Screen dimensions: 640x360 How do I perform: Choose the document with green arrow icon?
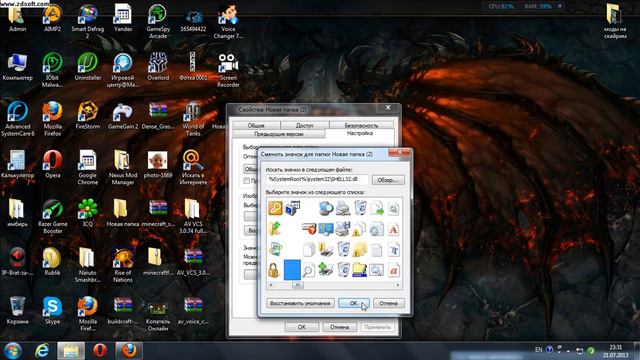pyautogui.click(x=377, y=209)
